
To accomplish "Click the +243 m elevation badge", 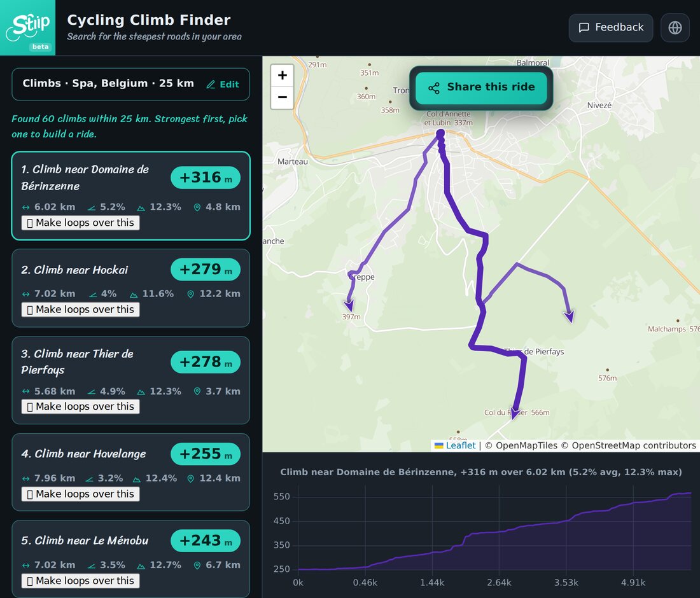I will coord(206,541).
